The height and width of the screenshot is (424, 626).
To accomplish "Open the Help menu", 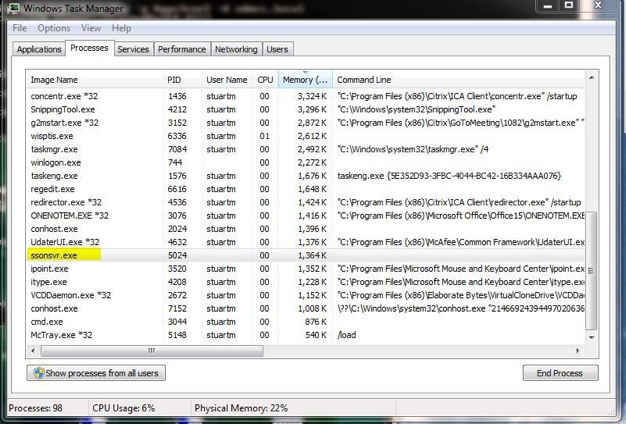I will coord(121,28).
